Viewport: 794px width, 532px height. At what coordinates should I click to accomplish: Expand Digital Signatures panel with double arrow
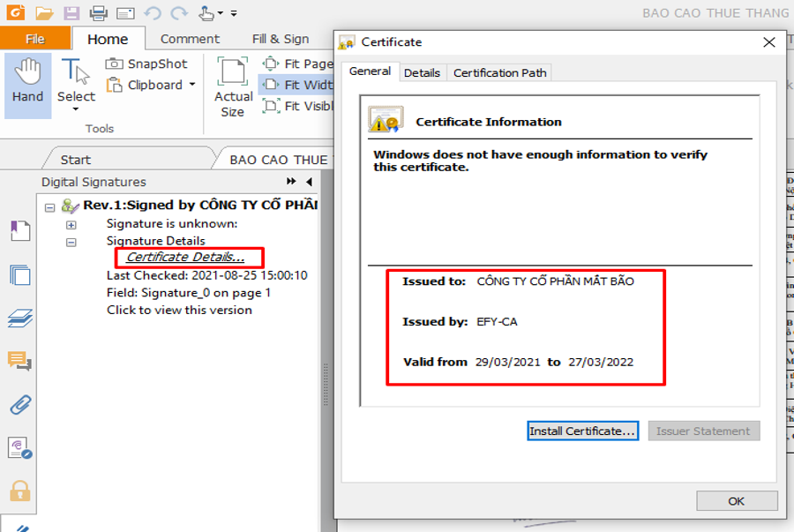[291, 181]
